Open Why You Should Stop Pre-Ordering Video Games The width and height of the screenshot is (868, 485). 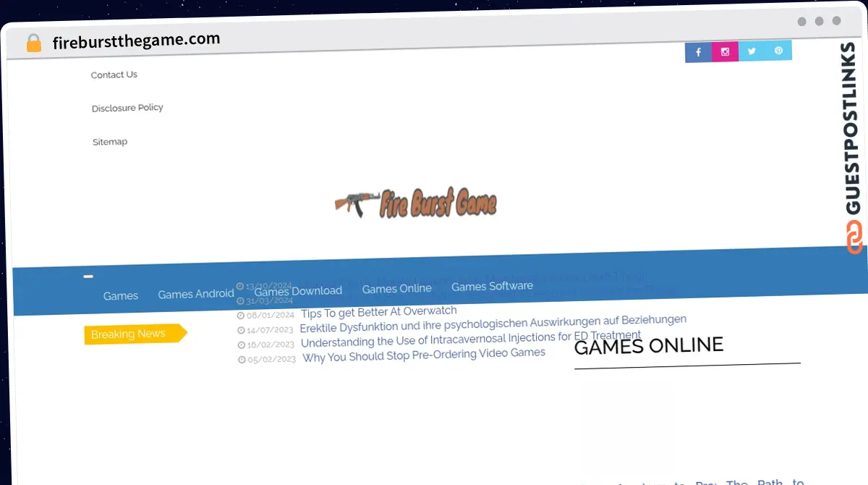(x=424, y=355)
